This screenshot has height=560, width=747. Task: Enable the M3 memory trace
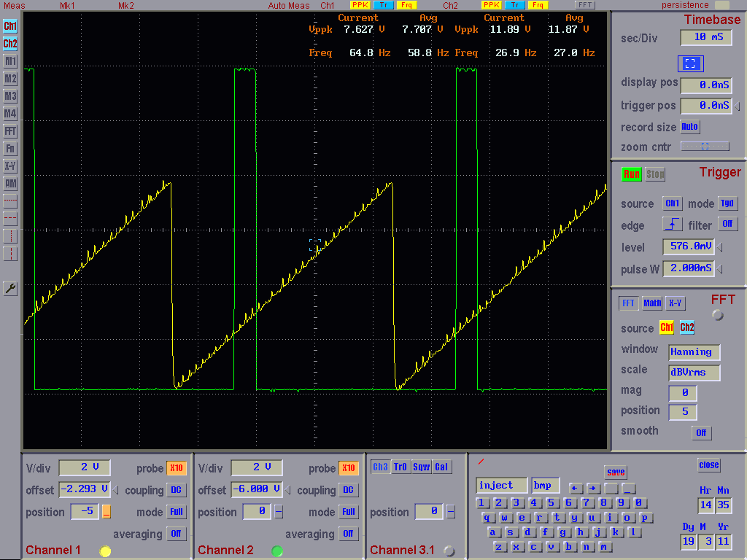coord(10,96)
